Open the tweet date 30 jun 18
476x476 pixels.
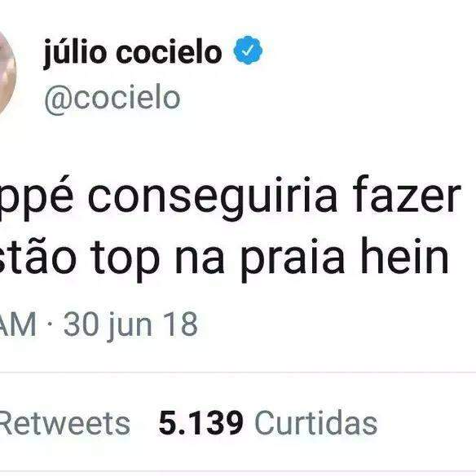(130, 325)
